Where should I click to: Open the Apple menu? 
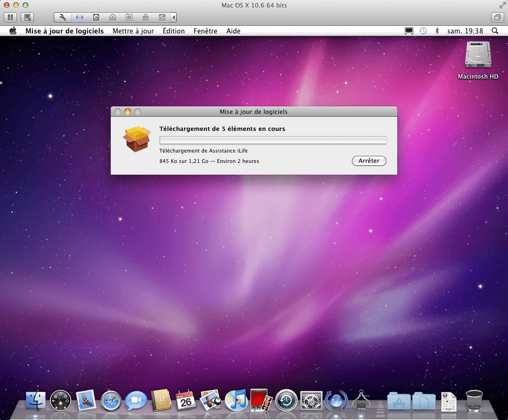(x=13, y=31)
